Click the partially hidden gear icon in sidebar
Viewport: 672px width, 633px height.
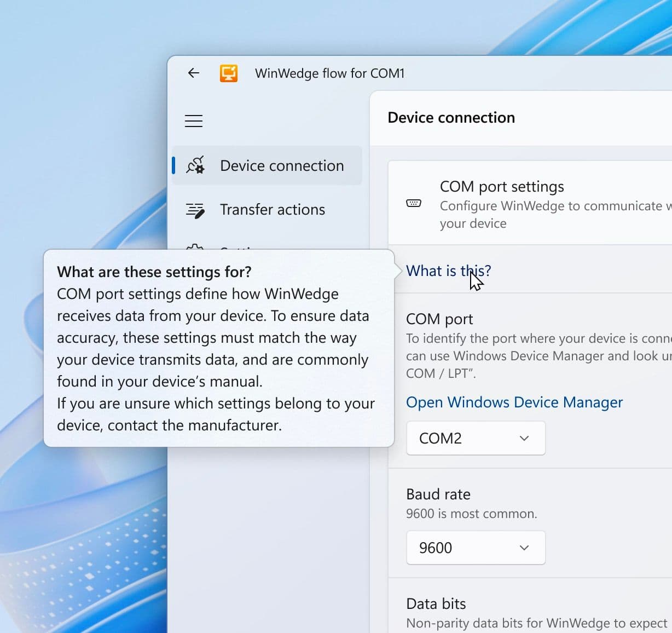click(195, 246)
